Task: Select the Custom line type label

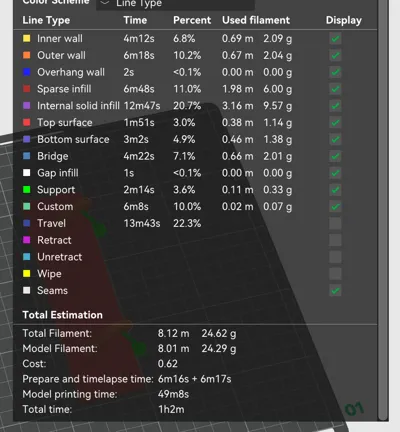Action: (55, 206)
